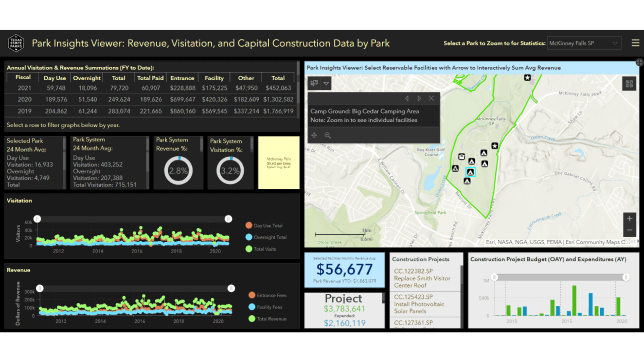Image resolution: width=644 pixels, height=362 pixels.
Task: Click the topmost campground tent marker
Action: click(484, 153)
